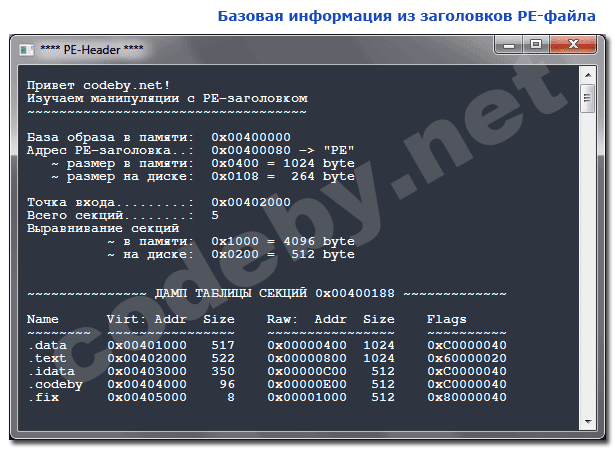Screen dimensions: 615x452
Task: Click virtual size 96
Action: coord(227,384)
